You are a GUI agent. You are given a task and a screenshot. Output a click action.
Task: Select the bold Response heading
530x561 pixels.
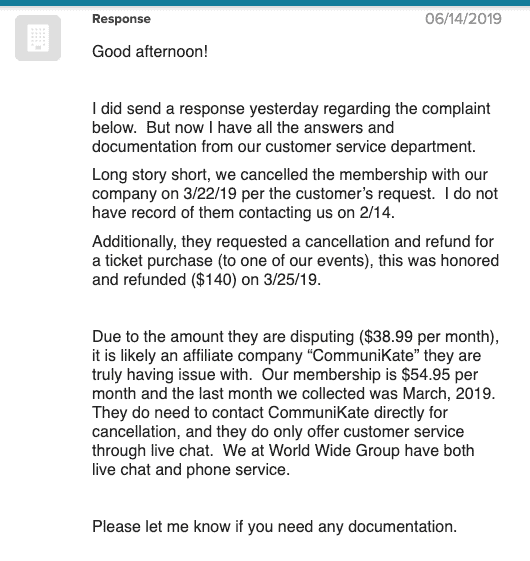click(x=121, y=19)
